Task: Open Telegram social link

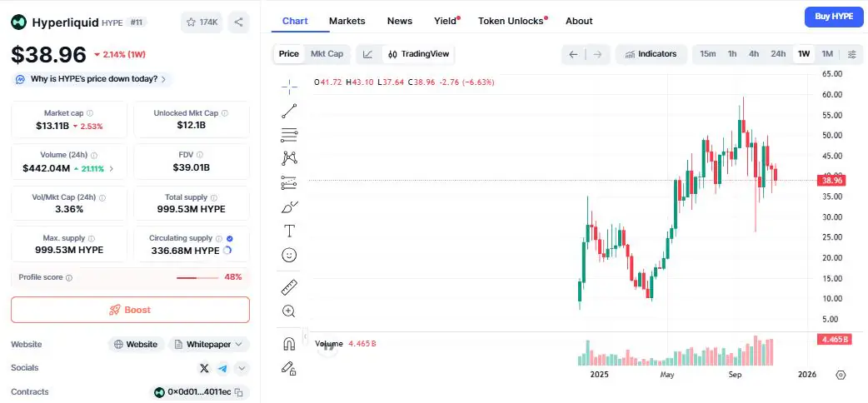Action: click(222, 368)
